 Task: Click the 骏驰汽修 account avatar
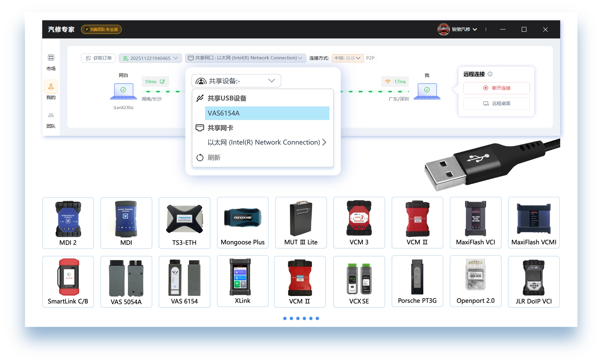click(x=443, y=29)
